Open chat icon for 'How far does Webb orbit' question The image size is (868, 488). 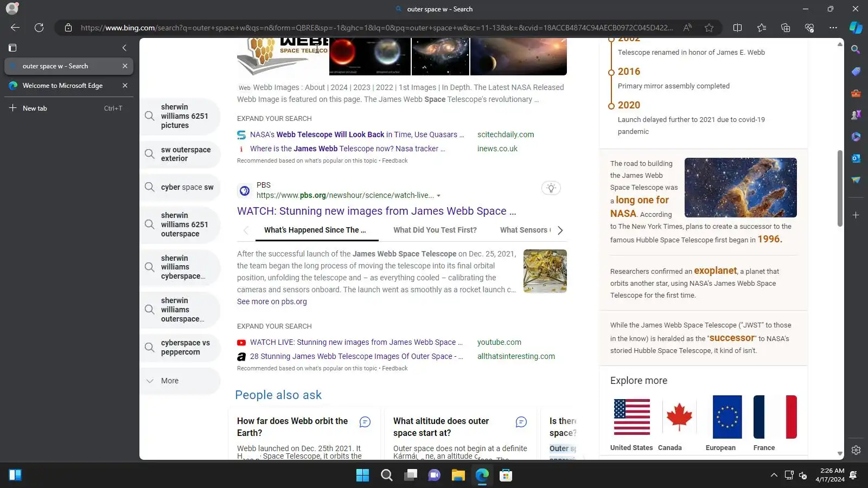click(365, 422)
